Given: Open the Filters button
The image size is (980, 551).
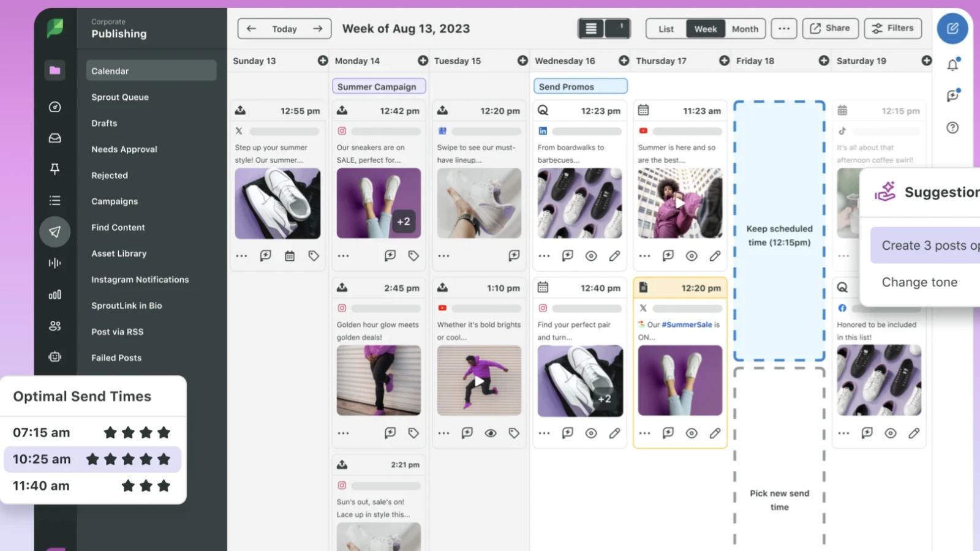Looking at the screenshot, I should point(893,28).
